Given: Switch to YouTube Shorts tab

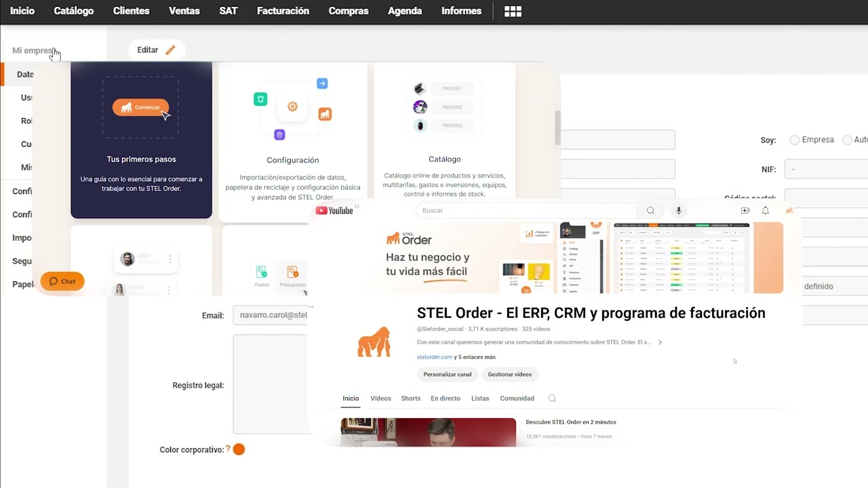Looking at the screenshot, I should click(411, 399).
